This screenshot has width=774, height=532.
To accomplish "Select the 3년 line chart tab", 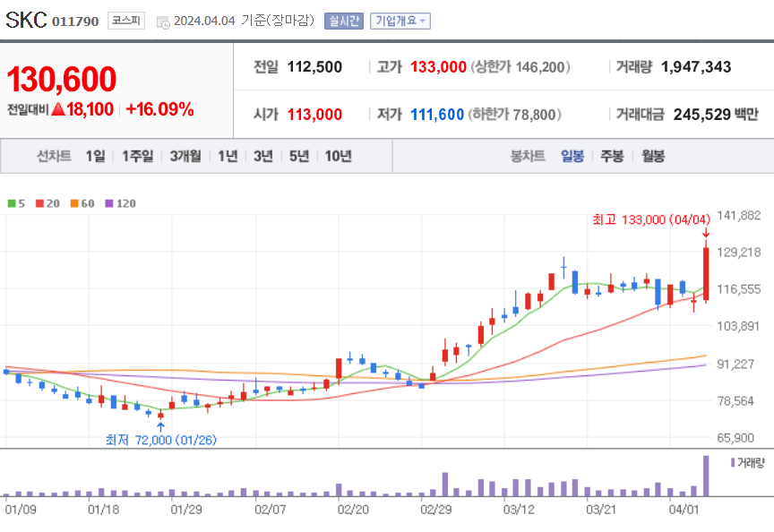I will (263, 157).
